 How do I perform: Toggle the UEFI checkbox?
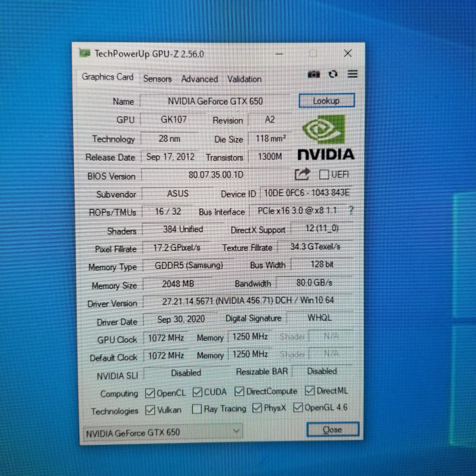click(324, 175)
